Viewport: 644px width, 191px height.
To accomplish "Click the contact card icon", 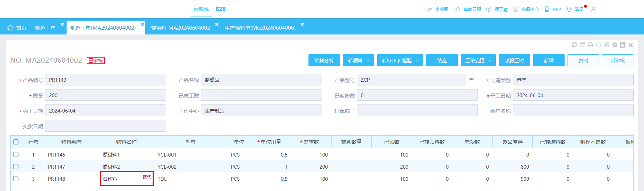I will click(623, 45).
